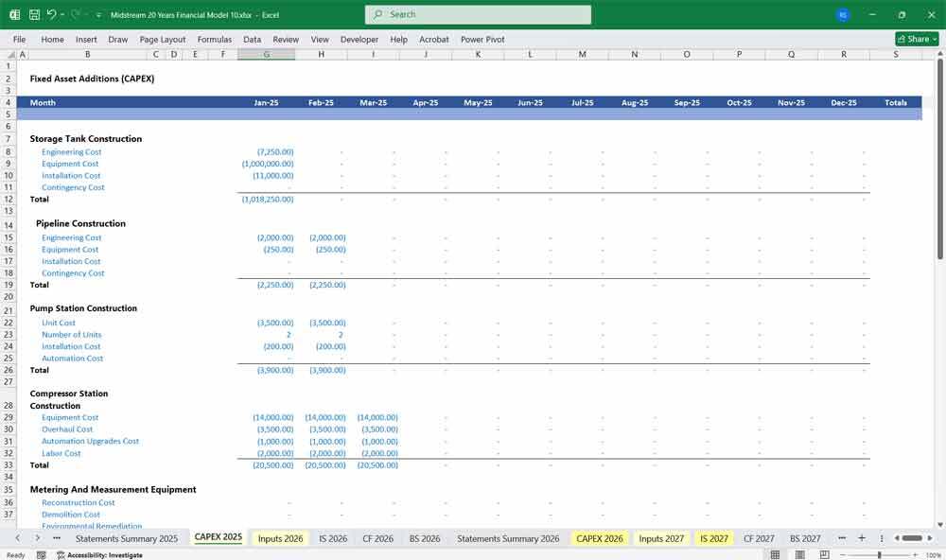Select the Metering And Measurement Equipment heading
Screen dimensions: 946x560
point(113,489)
